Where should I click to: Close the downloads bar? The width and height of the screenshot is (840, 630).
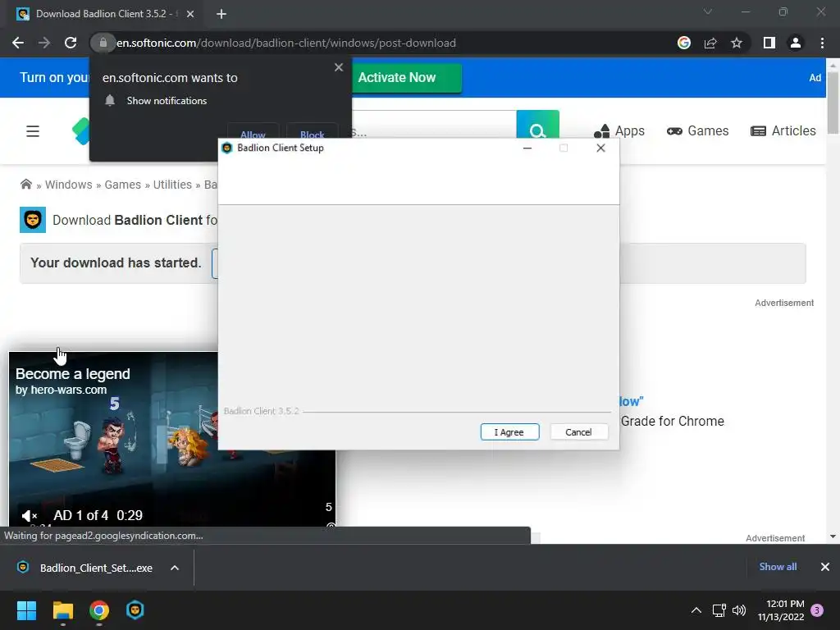point(825,567)
